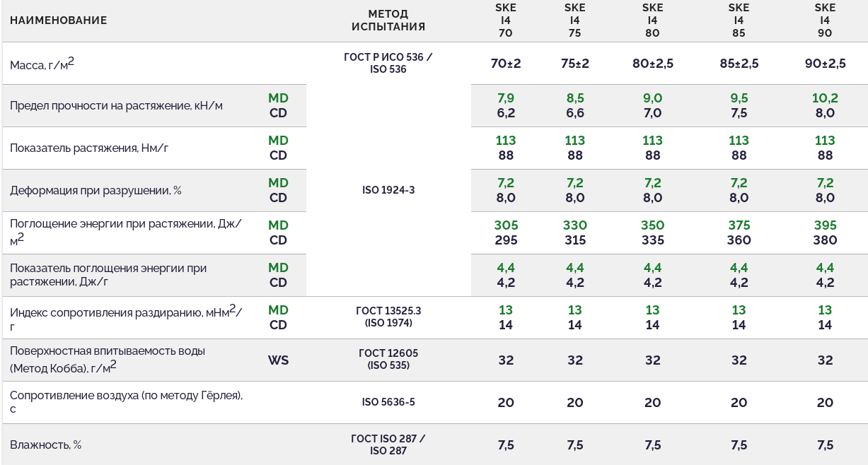Click the ISO 5636-5 method cell
Image resolution: width=868 pixels, height=465 pixels.
click(x=388, y=402)
